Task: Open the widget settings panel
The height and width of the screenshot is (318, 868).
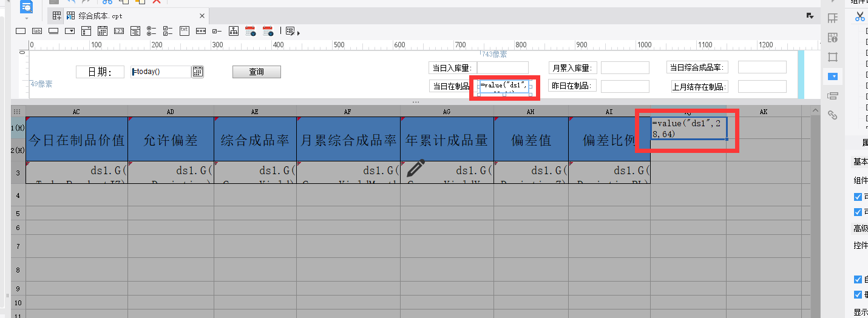Action: (833, 76)
